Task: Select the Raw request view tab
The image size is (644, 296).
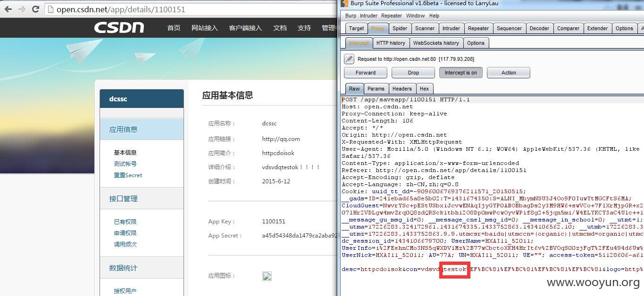Action: coord(354,89)
